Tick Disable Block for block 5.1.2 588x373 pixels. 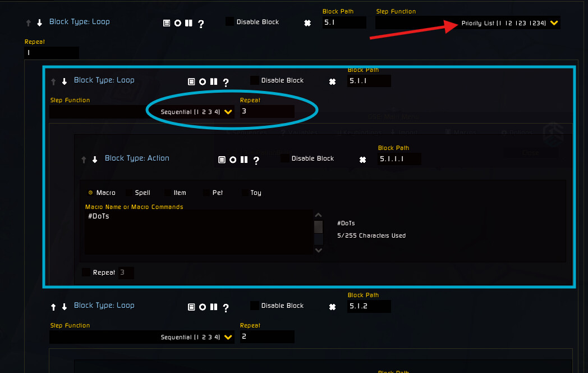click(x=254, y=306)
